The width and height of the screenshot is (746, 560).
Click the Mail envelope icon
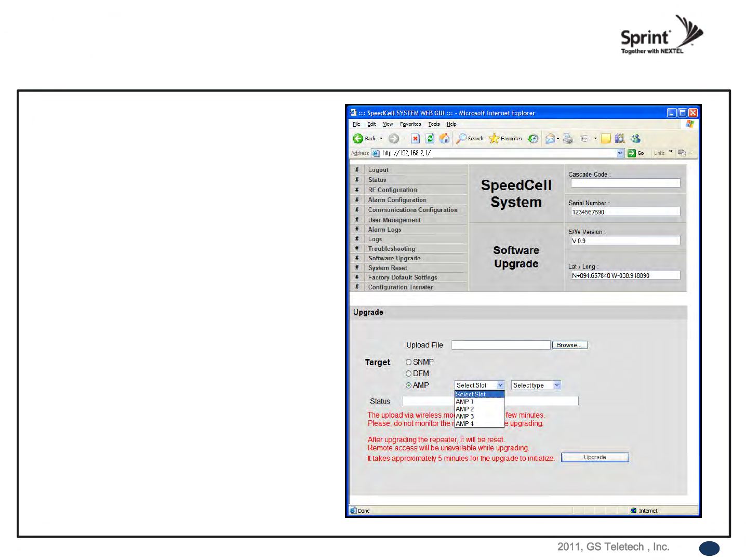coord(550,139)
